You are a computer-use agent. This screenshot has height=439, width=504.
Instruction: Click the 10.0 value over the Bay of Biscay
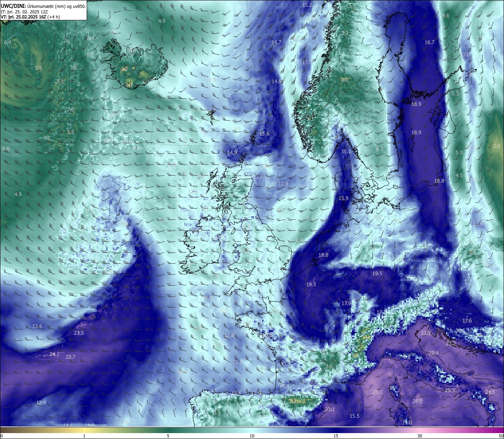(223, 310)
